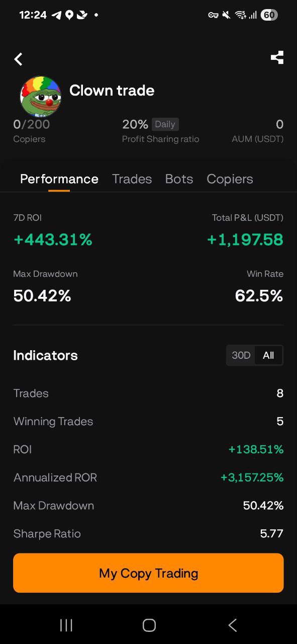Switch to the Trades tab
The width and height of the screenshot is (297, 644).
click(132, 179)
